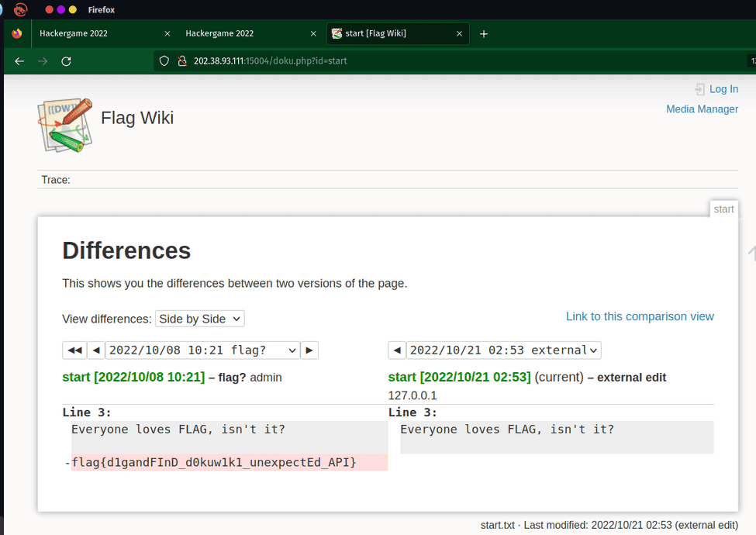The width and height of the screenshot is (756, 535).
Task: Click the insecure connection padlock icon
Action: point(182,60)
